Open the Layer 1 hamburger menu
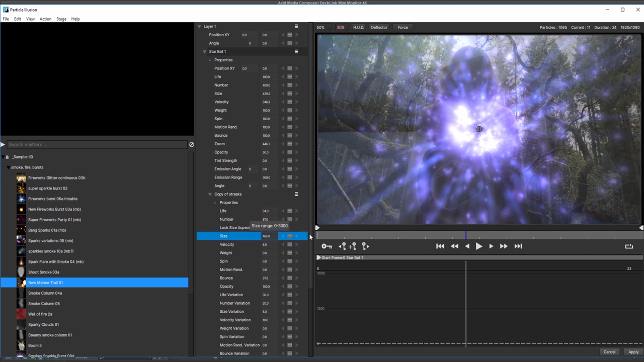Screen dimensions: 644x362 (x=296, y=27)
